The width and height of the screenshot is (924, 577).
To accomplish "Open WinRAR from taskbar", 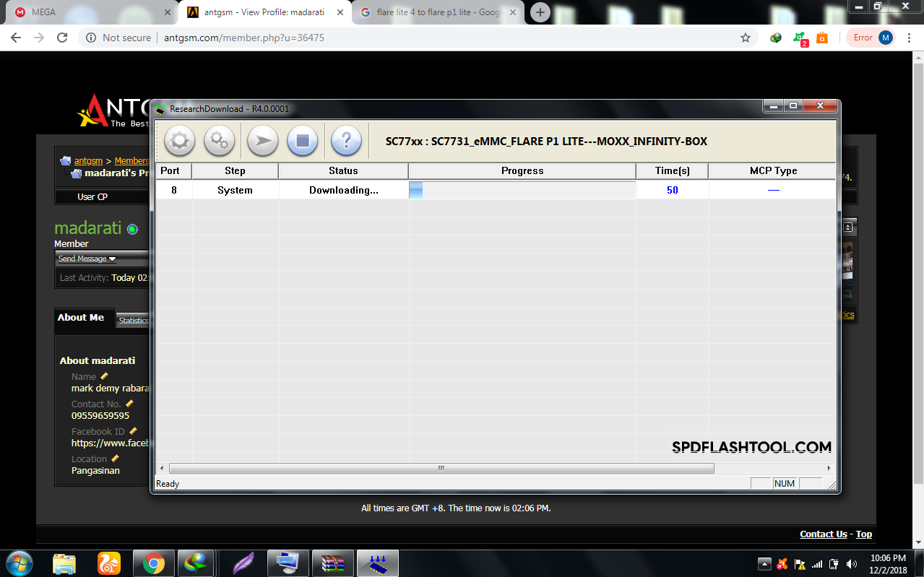I will point(332,563).
